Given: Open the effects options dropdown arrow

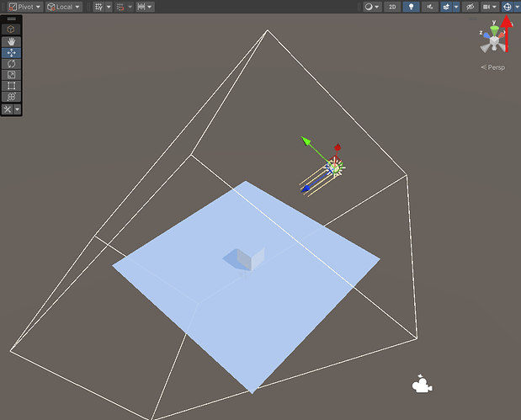Looking at the screenshot, I should point(456,7).
